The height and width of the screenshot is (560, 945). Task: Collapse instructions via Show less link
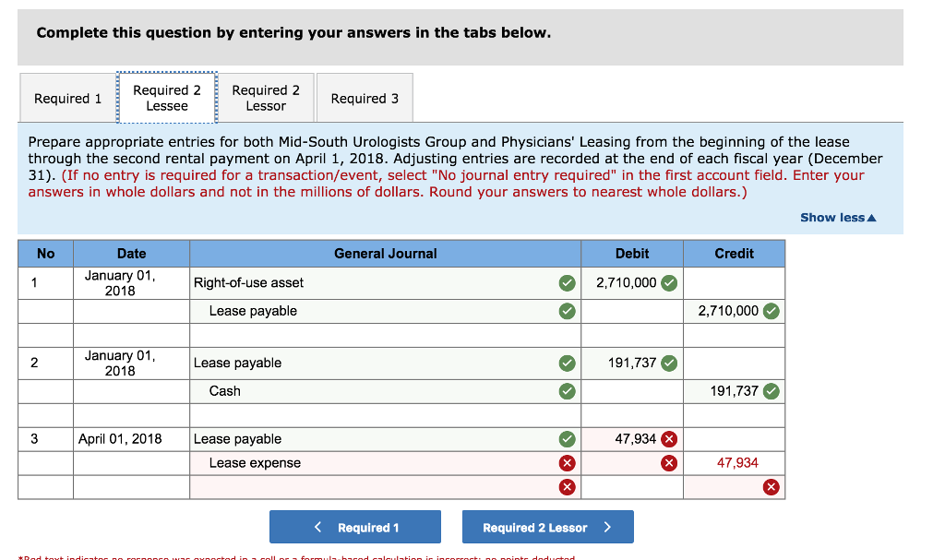tap(837, 217)
